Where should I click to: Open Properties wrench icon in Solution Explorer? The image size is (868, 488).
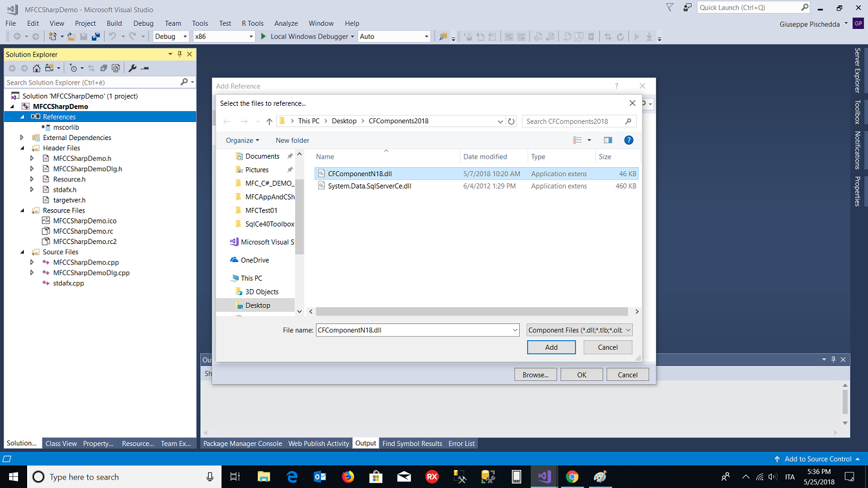tap(132, 68)
